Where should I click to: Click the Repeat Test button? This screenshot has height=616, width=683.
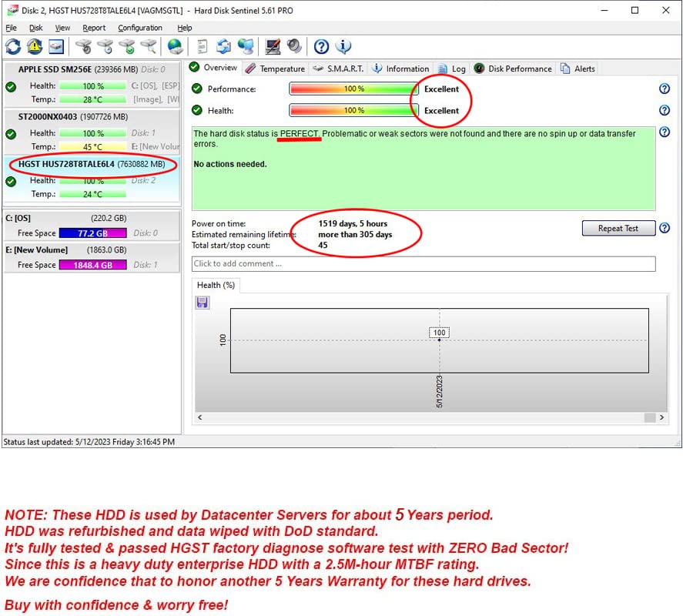point(618,228)
